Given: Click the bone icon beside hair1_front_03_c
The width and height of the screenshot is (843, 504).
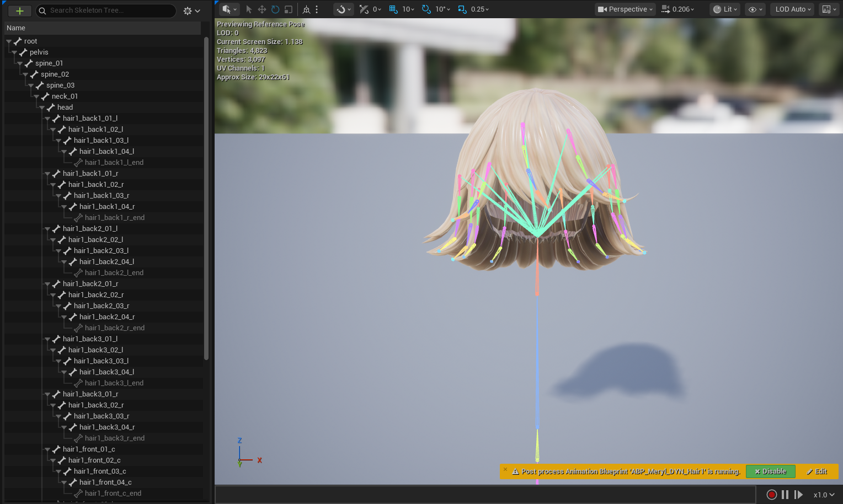Looking at the screenshot, I should (x=67, y=471).
